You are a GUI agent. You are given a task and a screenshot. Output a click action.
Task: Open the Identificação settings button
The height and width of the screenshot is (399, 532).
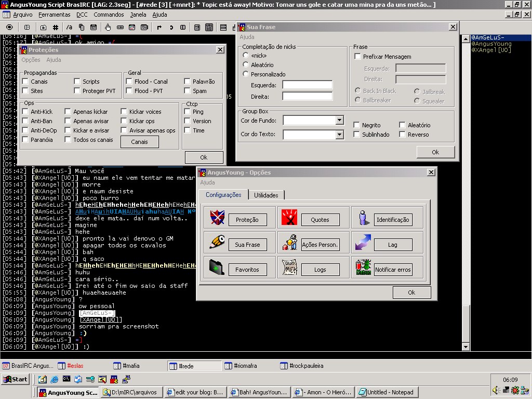tap(393, 220)
